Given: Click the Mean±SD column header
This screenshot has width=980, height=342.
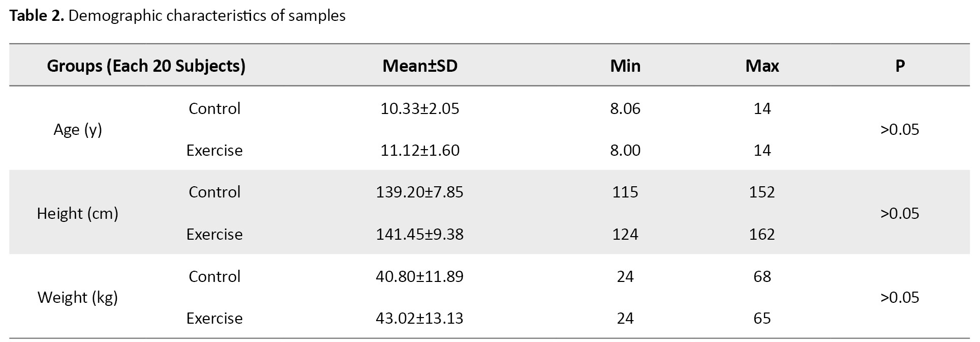Looking at the screenshot, I should pyautogui.click(x=420, y=66).
